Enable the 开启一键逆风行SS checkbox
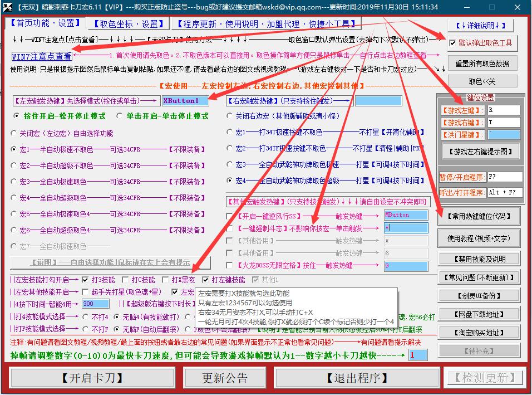The height and width of the screenshot is (395, 532). click(x=230, y=216)
